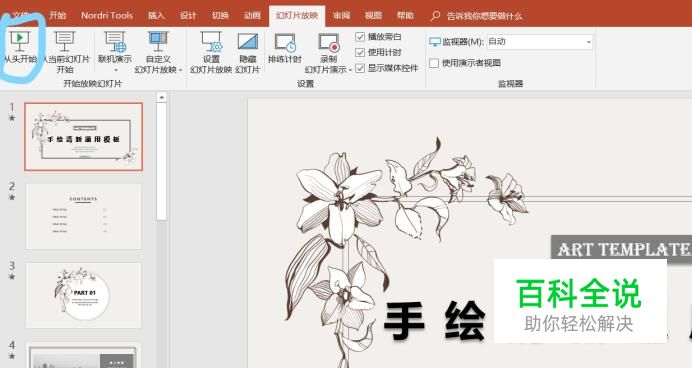The image size is (692, 368).
Task: Click the search magnifier in tell-me box
Action: (435, 16)
